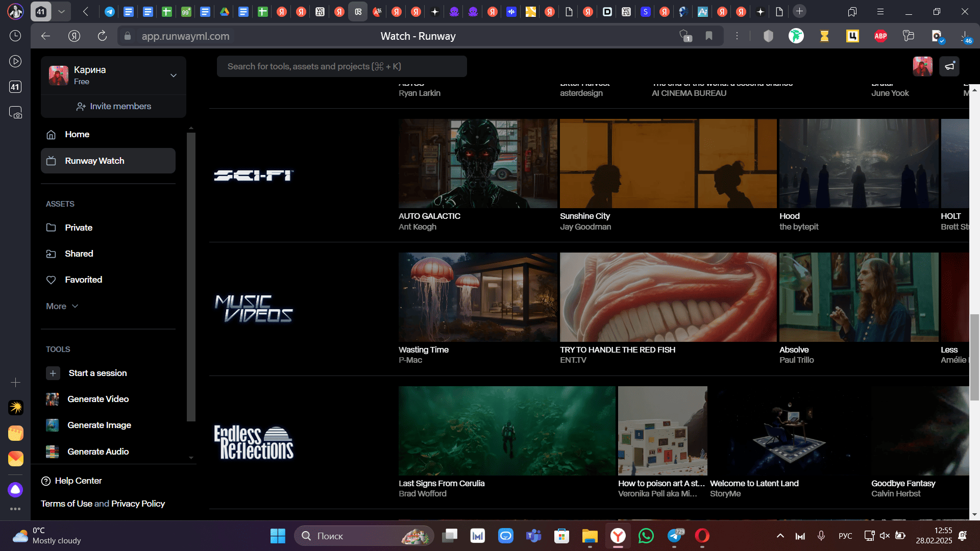Open Favorited assets heart icon
Screen dimensions: 980x551
coord(51,280)
